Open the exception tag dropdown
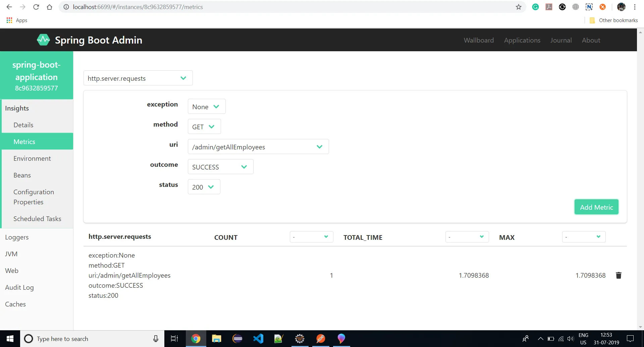The height and width of the screenshot is (347, 644). point(206,107)
